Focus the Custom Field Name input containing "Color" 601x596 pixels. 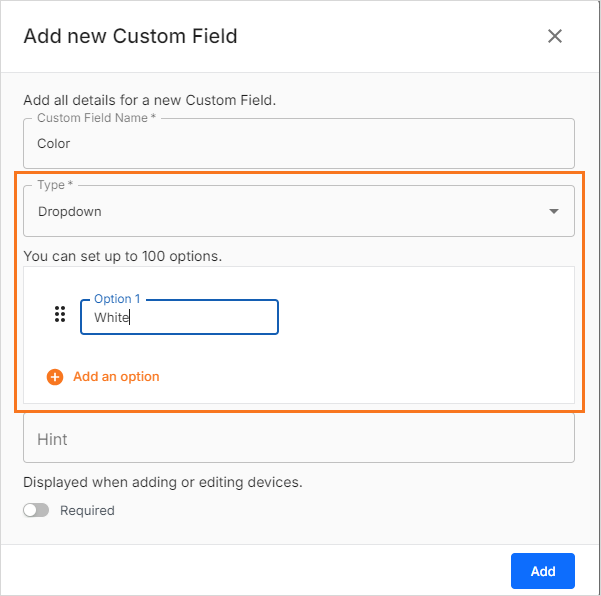298,144
